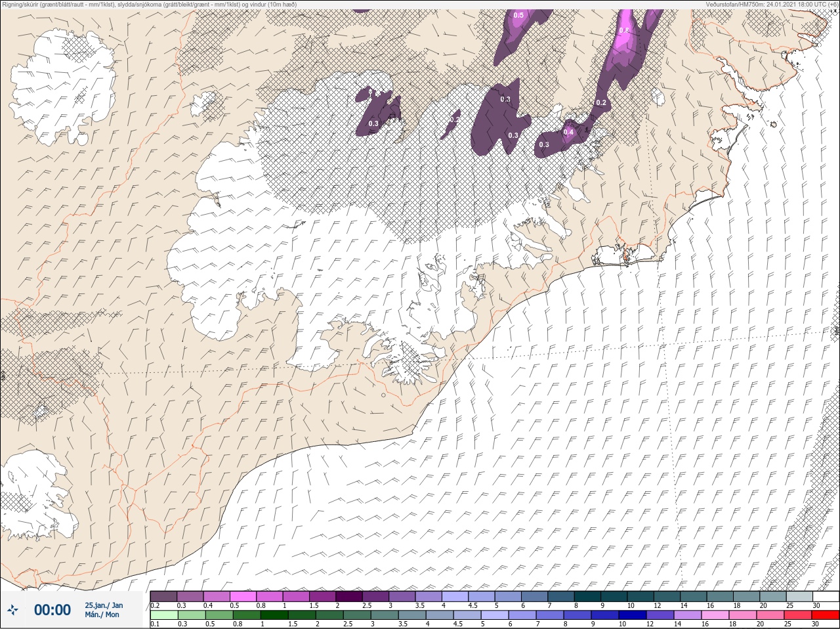Image resolution: width=840 pixels, height=629 pixels.
Task: Click the 0.8 value in the bright pink band
Action: coord(624,31)
